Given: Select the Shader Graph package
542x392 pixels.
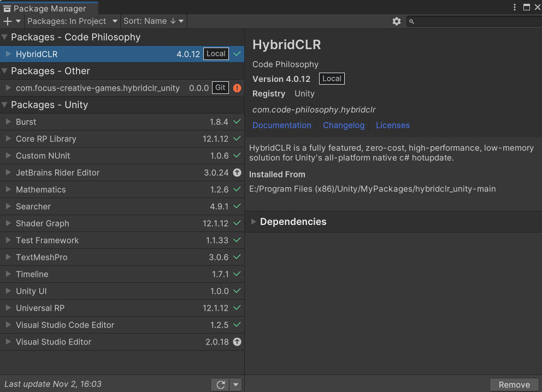Looking at the screenshot, I should point(122,223).
